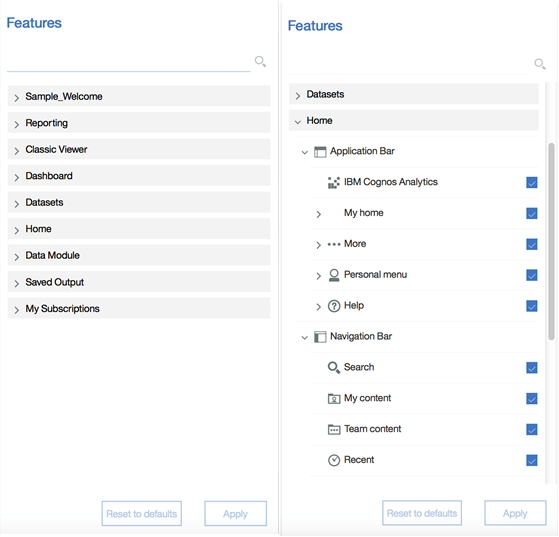Click the Search magnifier icon in Navigation Bar
Viewport: 559px width, 537px height.
334,368
